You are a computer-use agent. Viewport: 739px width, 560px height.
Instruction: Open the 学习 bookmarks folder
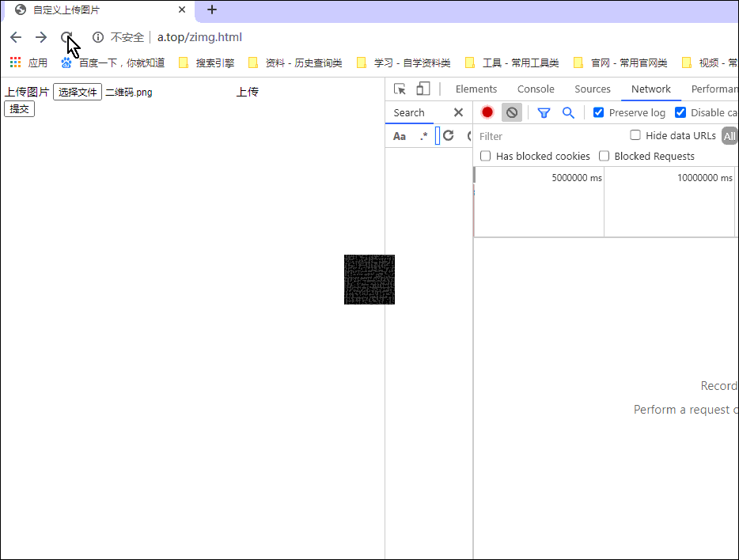[x=402, y=62]
